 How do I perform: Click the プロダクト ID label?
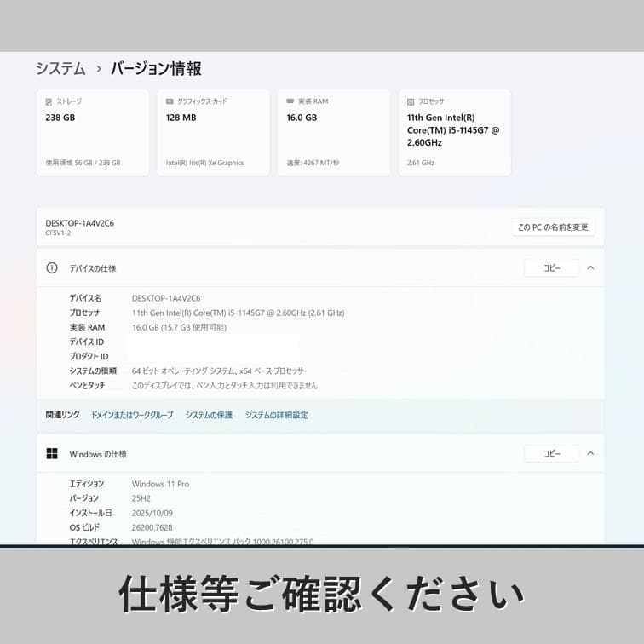tap(89, 356)
